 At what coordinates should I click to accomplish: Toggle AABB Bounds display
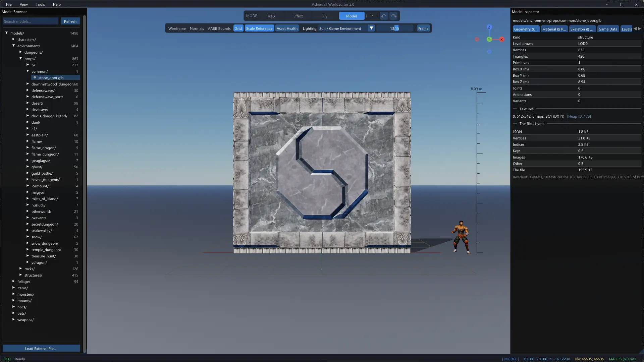pos(219,28)
